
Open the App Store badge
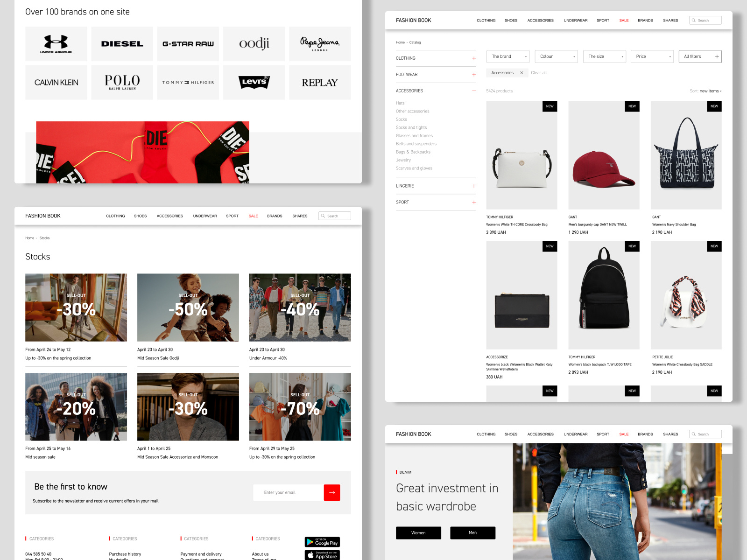point(322,555)
